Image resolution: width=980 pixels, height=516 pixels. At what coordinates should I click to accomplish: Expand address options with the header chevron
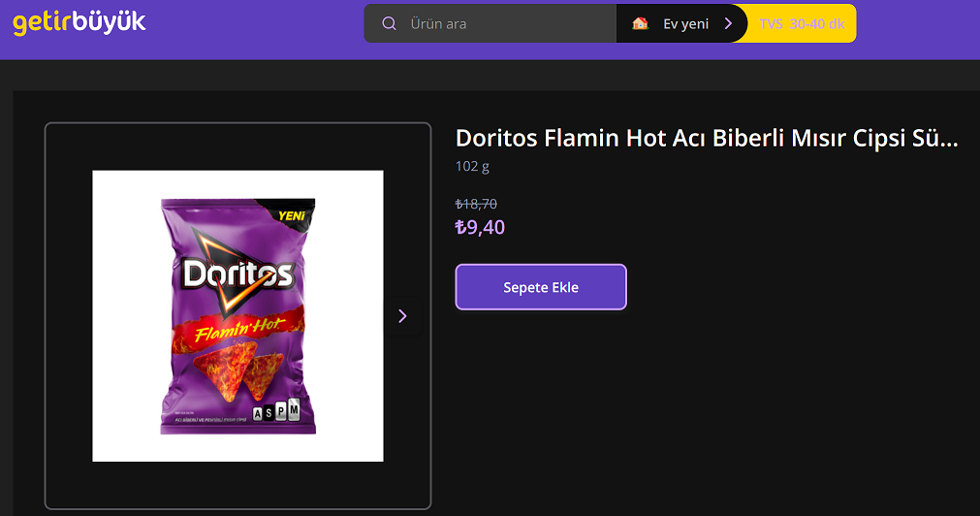(728, 24)
